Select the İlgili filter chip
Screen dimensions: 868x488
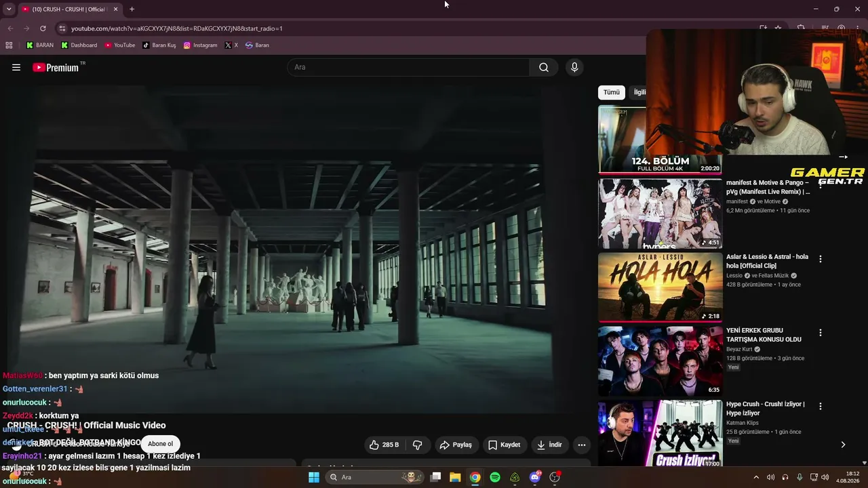pyautogui.click(x=639, y=92)
